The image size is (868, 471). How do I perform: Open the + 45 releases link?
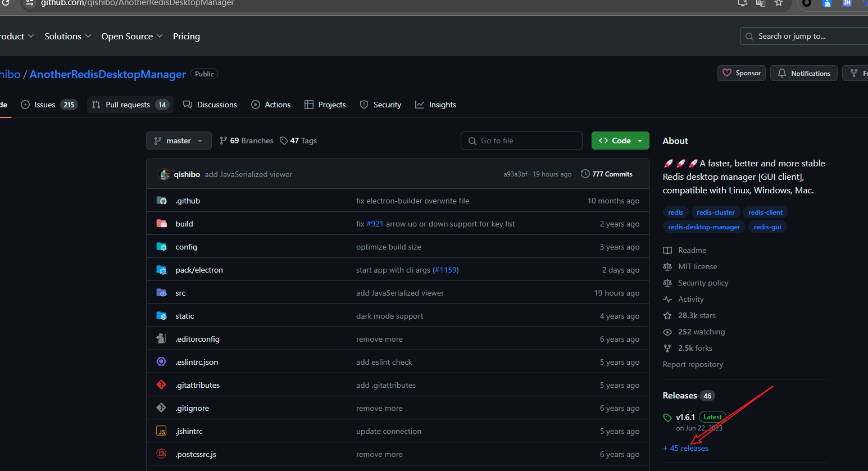(x=685, y=448)
